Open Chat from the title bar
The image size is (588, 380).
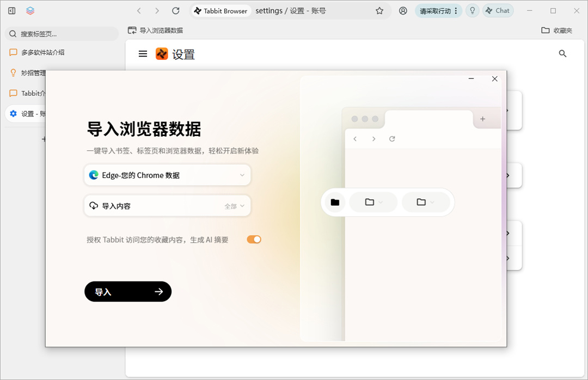(x=498, y=10)
